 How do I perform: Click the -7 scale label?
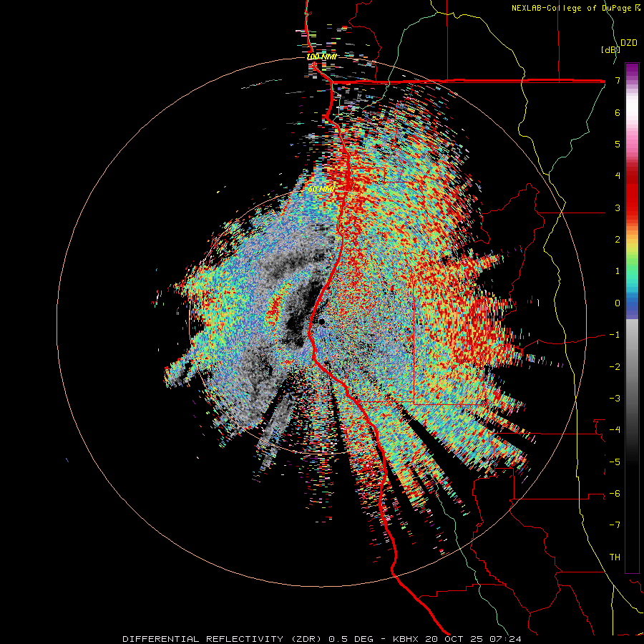(615, 525)
